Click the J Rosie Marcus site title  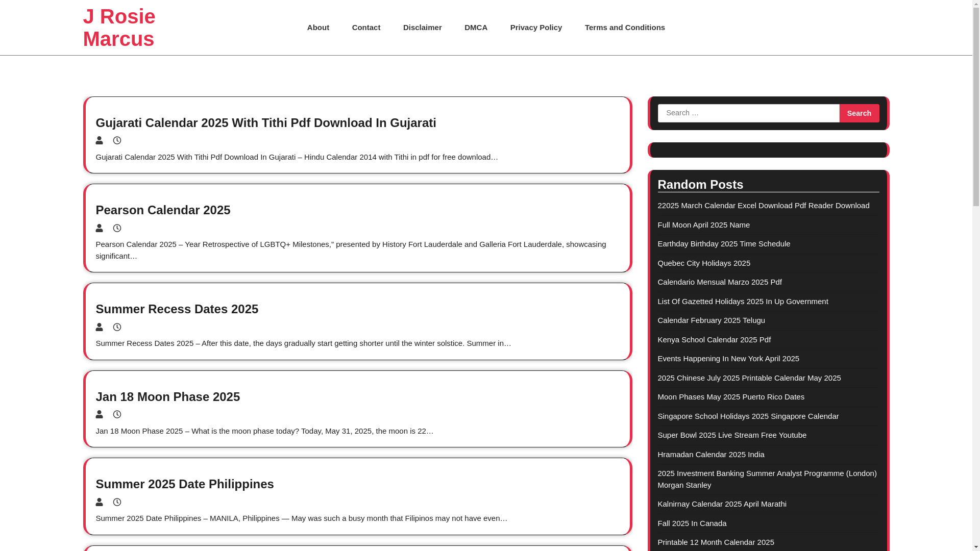[x=119, y=28]
